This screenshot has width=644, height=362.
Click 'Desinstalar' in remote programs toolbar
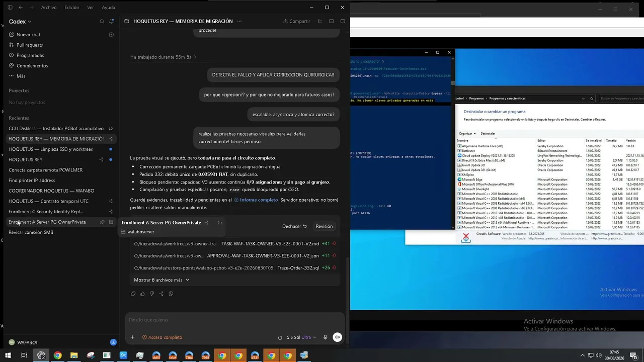point(488,134)
